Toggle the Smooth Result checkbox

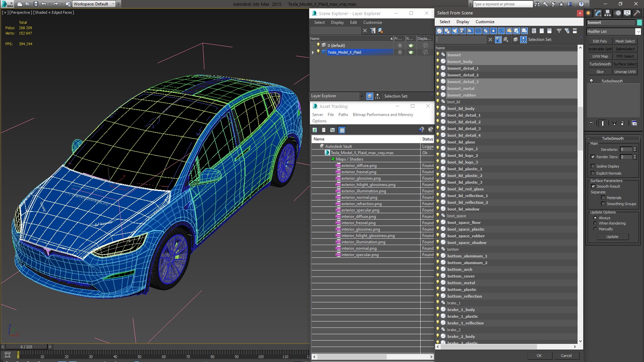pos(593,186)
